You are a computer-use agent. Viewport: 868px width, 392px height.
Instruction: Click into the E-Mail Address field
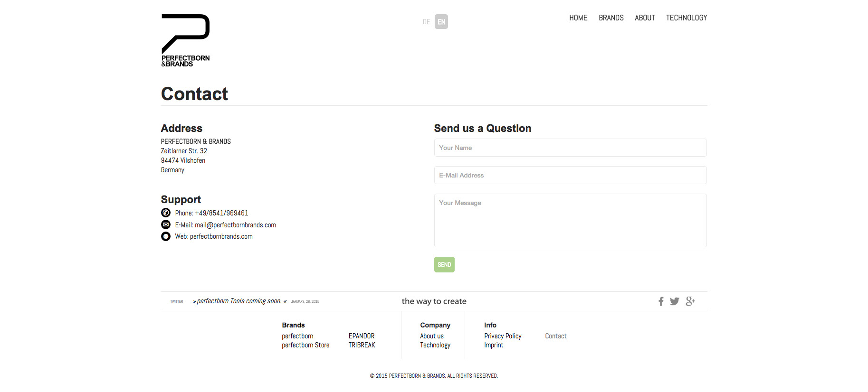coord(570,175)
